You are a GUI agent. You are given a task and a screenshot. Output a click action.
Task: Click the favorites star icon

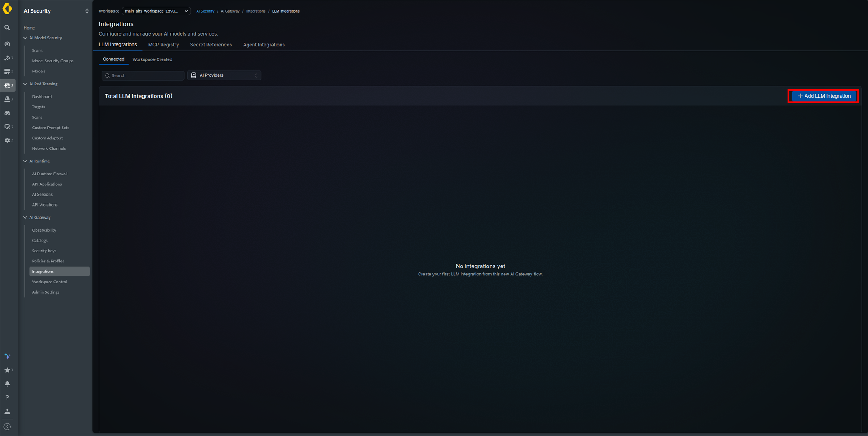[7, 370]
